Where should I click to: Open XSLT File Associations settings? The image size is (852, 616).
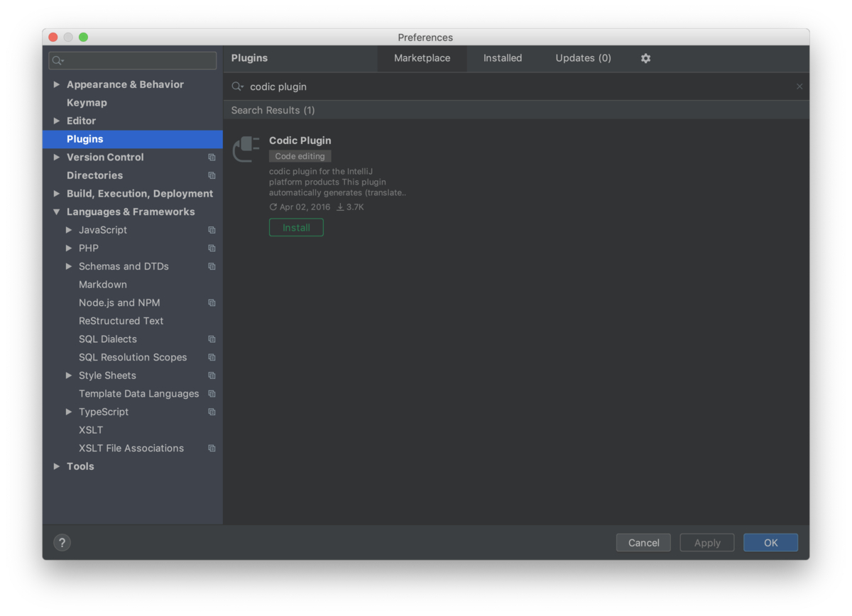133,449
